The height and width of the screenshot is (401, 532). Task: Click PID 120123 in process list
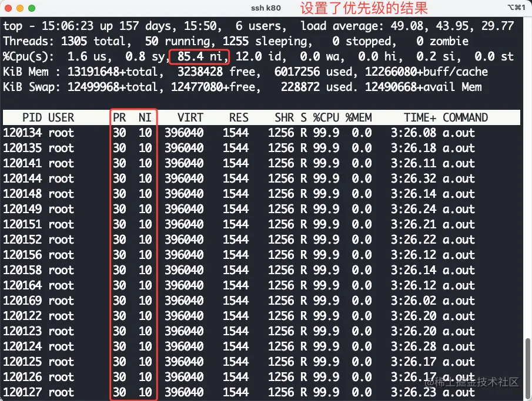[22, 331]
